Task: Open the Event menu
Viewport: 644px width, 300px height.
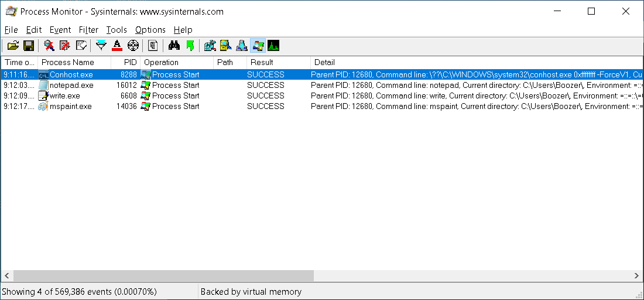Action: click(60, 30)
